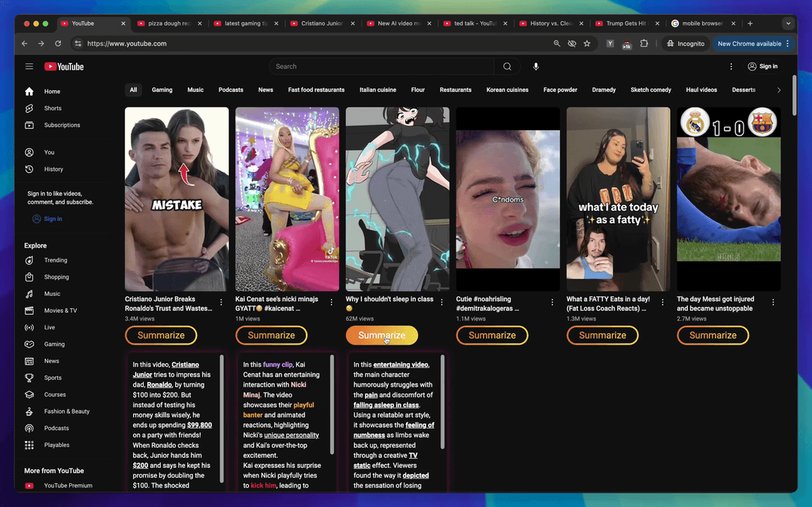Open the Messi injury video thumbnail
This screenshot has height=507, width=812.
[728, 198]
